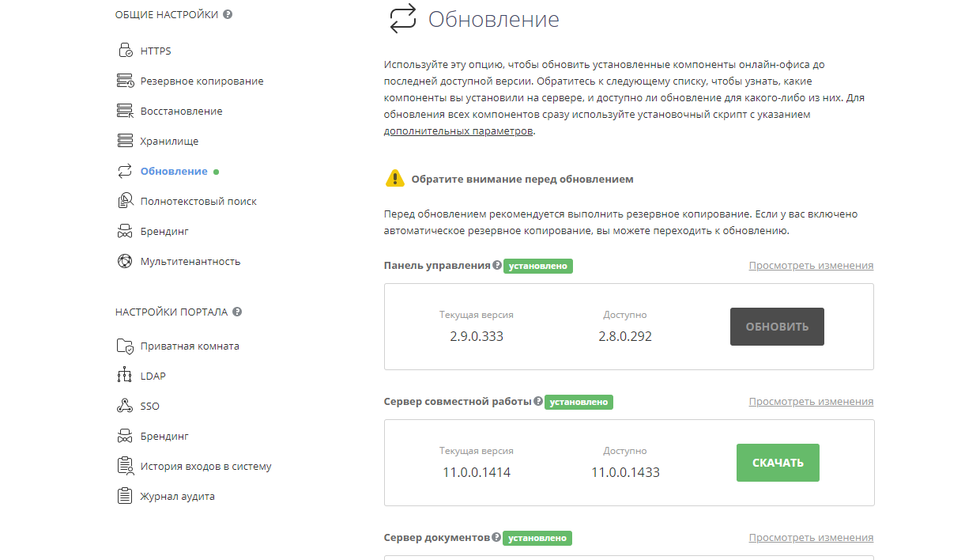Click установлено badge for Панель управления
This screenshot has height=560, width=980.
tap(538, 266)
